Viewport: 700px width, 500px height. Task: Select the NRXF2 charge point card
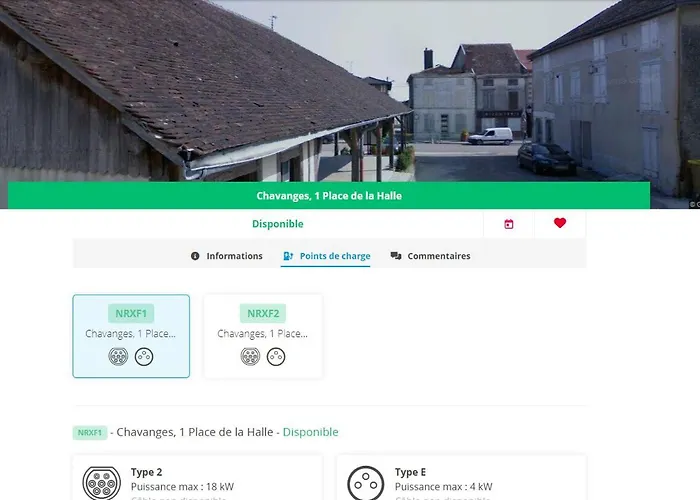tap(263, 336)
